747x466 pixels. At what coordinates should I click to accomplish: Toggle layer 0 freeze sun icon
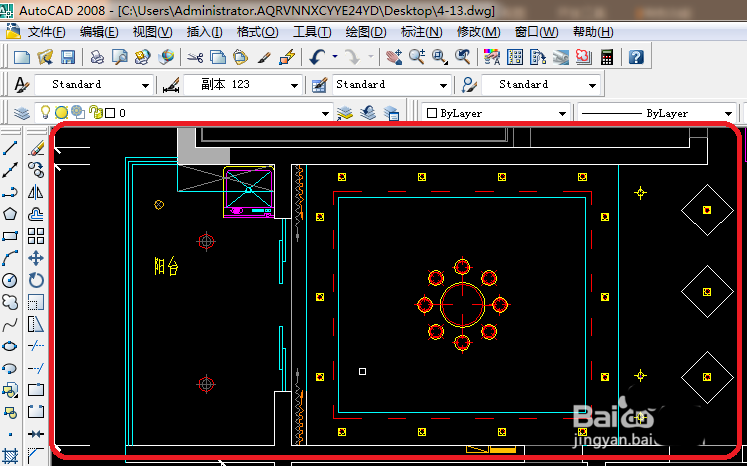[61, 112]
